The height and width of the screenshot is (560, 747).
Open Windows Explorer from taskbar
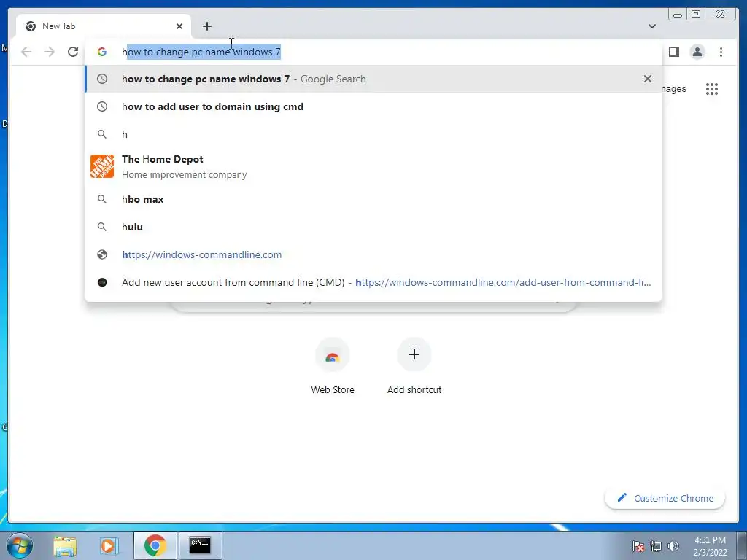click(x=65, y=545)
